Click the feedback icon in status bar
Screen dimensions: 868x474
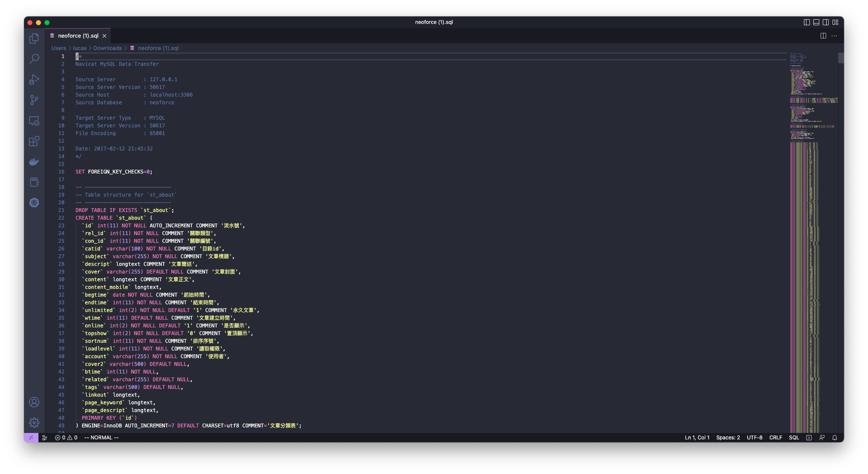822,438
